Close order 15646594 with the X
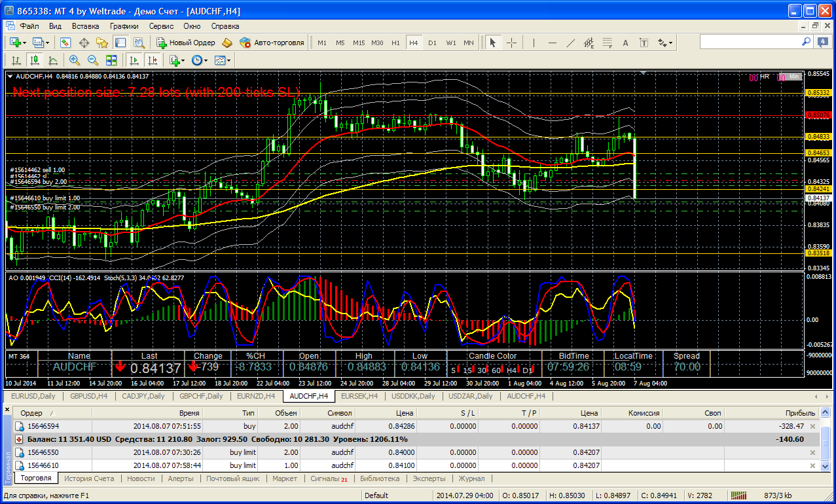Image resolution: width=836 pixels, height=504 pixels. [x=813, y=426]
